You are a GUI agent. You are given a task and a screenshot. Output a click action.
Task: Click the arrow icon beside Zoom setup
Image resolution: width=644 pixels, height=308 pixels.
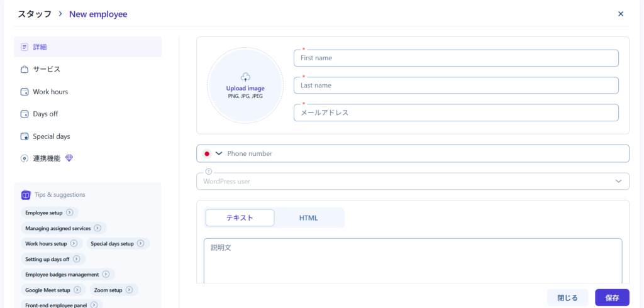coord(129,290)
